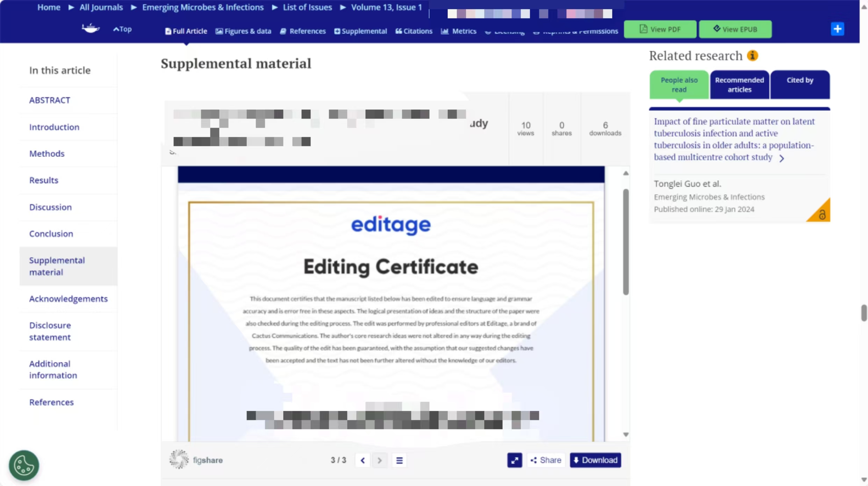Click the Download button in figshare
Viewport: 868px width, 486px height.
tap(594, 460)
